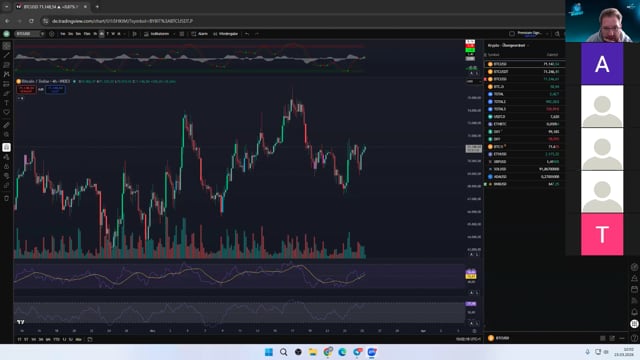Open Windows taskbar search
The height and width of the screenshot is (360, 640).
[x=283, y=352]
